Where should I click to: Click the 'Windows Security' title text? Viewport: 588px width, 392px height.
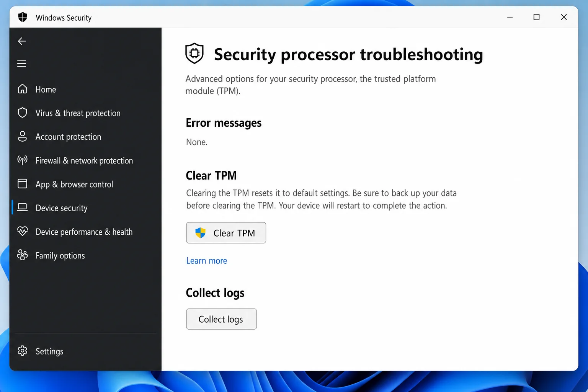(x=64, y=18)
